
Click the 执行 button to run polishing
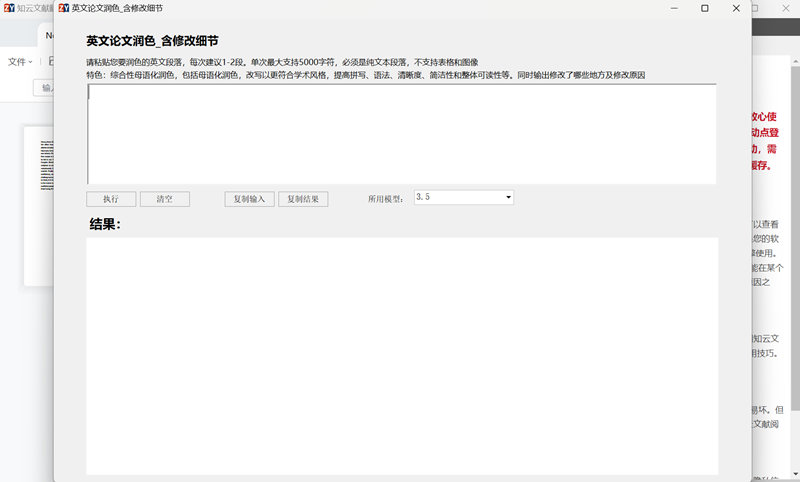point(111,199)
